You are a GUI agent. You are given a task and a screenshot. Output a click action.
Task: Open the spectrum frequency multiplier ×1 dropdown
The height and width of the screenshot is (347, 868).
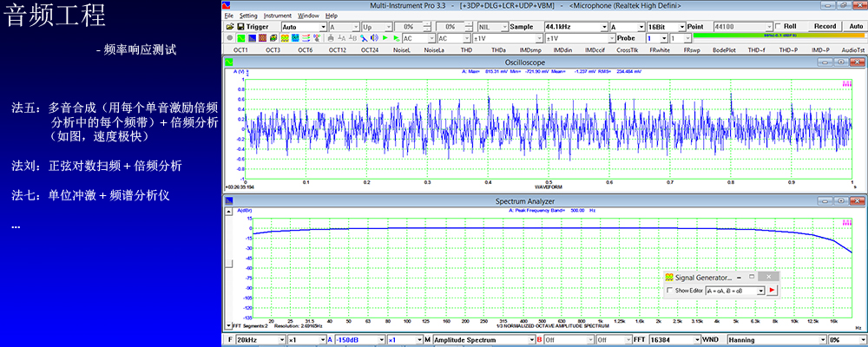[x=322, y=340]
